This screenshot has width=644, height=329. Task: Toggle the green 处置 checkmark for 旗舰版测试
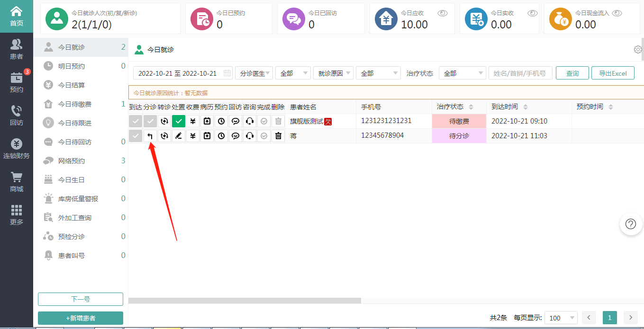point(179,121)
